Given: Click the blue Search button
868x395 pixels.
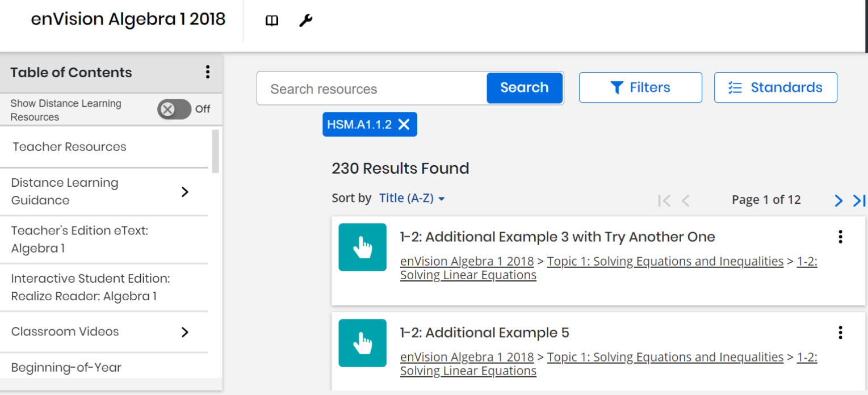Looking at the screenshot, I should coord(525,88).
